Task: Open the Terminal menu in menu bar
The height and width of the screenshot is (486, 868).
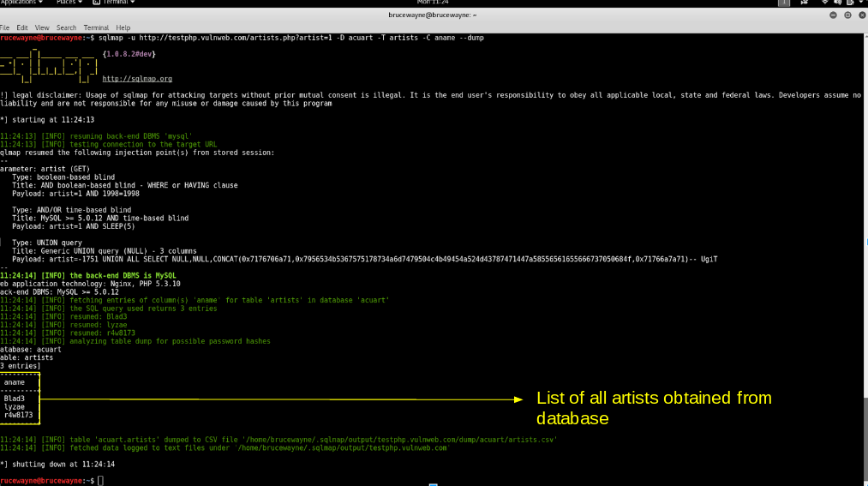Action: click(96, 27)
